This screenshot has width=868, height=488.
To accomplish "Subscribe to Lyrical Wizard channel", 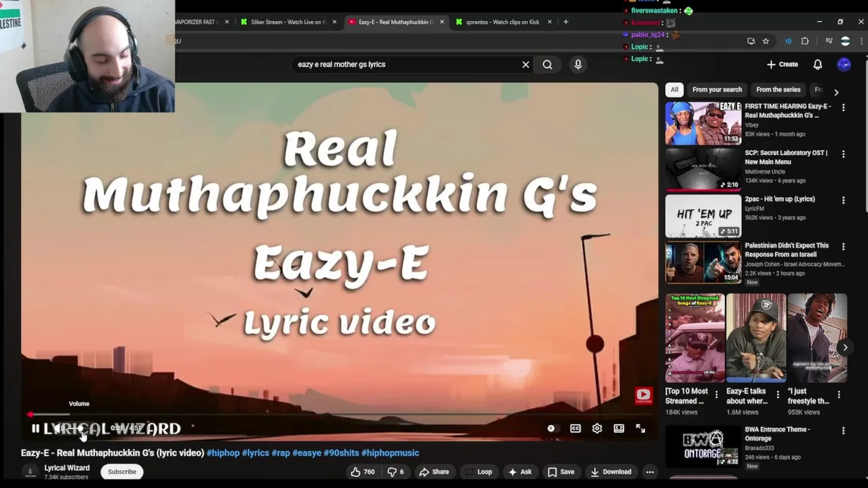I will (x=122, y=472).
